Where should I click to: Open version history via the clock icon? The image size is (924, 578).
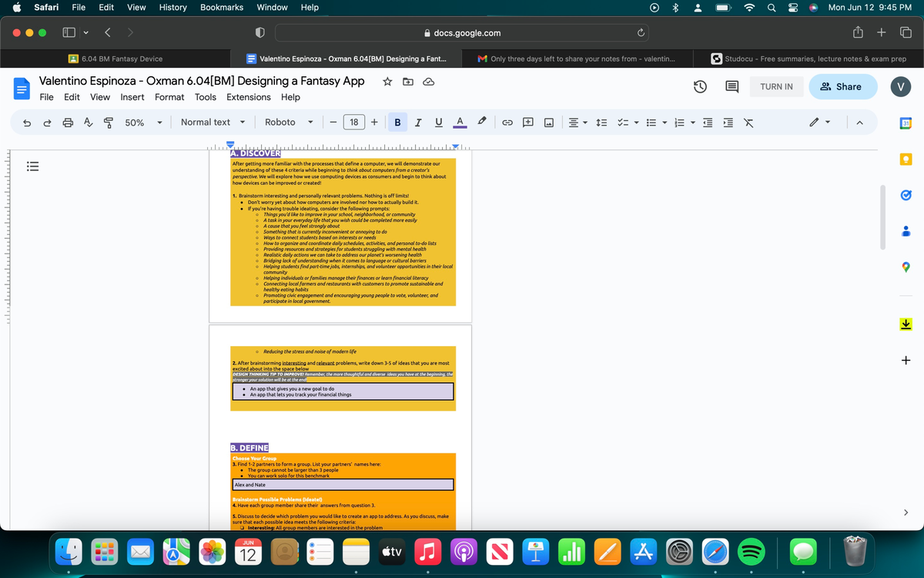coord(700,86)
